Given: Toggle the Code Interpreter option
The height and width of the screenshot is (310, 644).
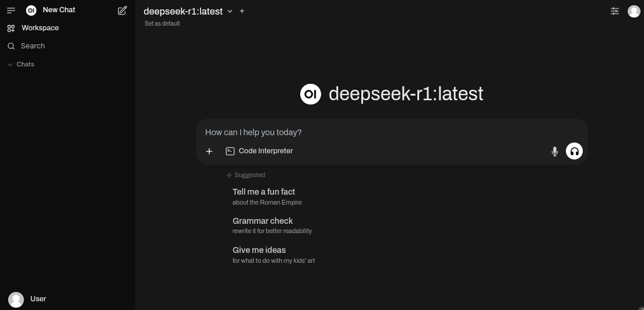Looking at the screenshot, I should coord(259,151).
